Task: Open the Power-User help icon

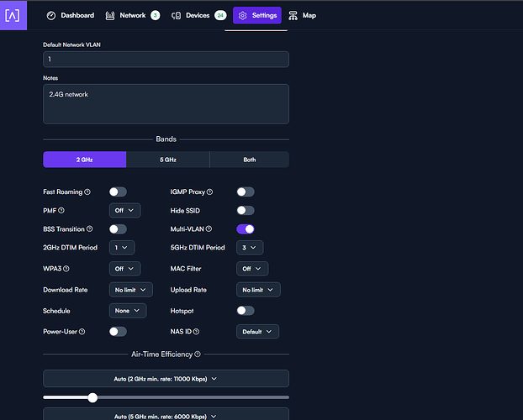Action: click(82, 331)
